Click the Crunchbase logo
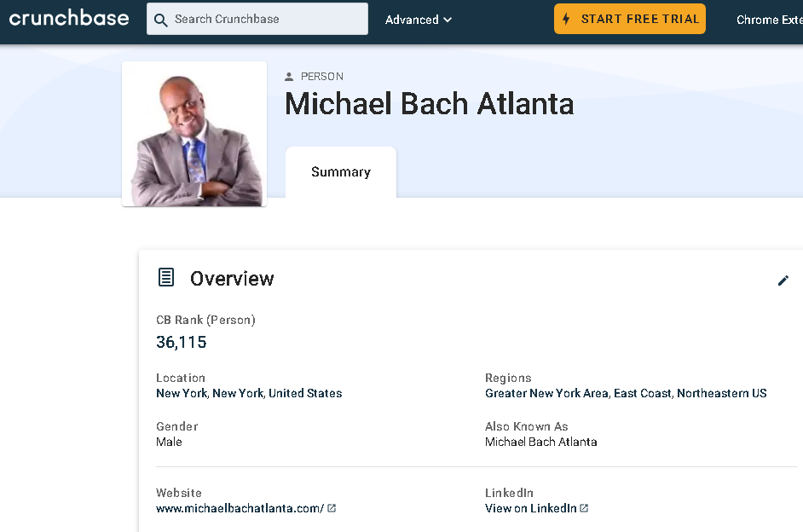The image size is (803, 532). 69,19
